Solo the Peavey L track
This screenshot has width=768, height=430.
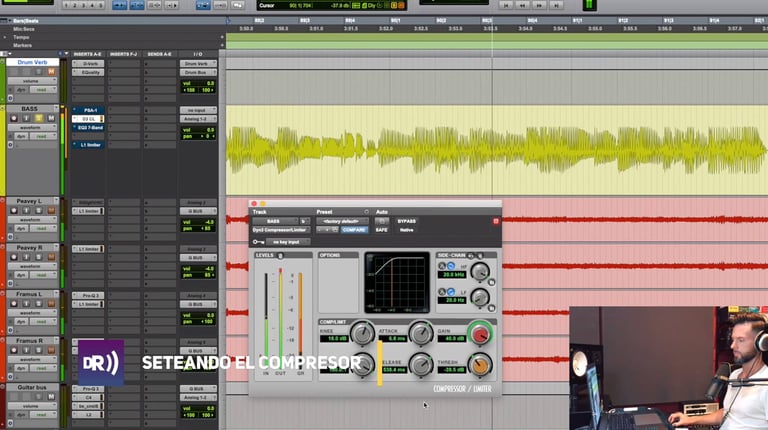[x=39, y=211]
